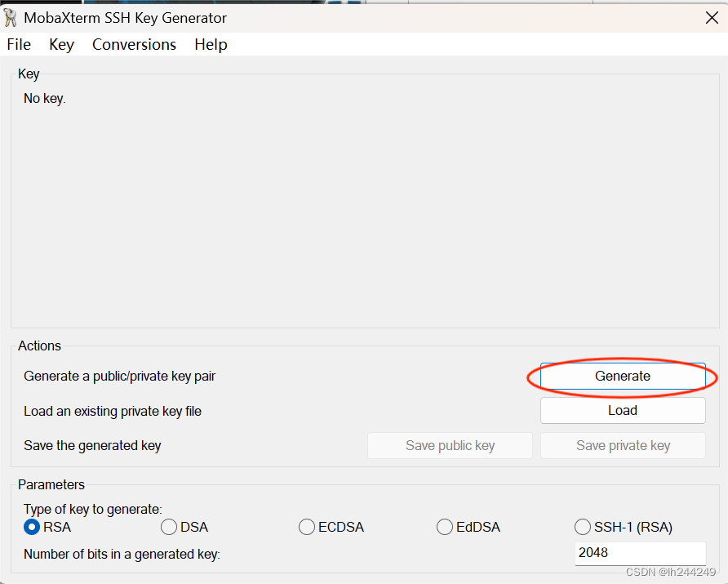The image size is (728, 584).
Task: Open the File menu
Action: [19, 45]
